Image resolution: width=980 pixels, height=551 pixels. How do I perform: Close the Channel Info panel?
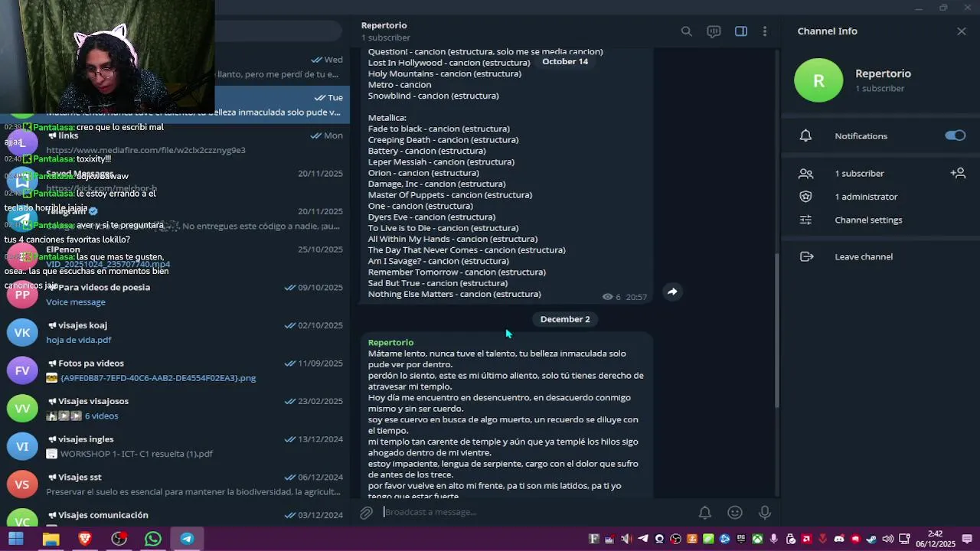pyautogui.click(x=962, y=31)
